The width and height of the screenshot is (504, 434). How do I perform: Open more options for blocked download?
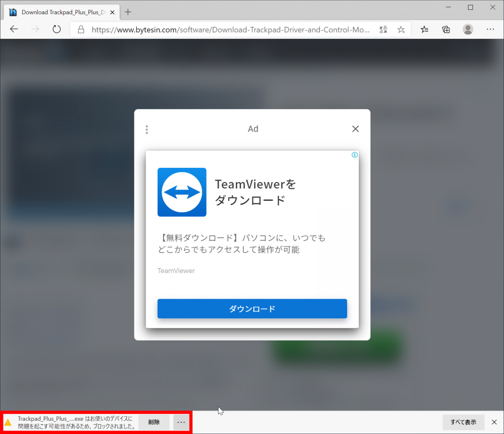[181, 422]
